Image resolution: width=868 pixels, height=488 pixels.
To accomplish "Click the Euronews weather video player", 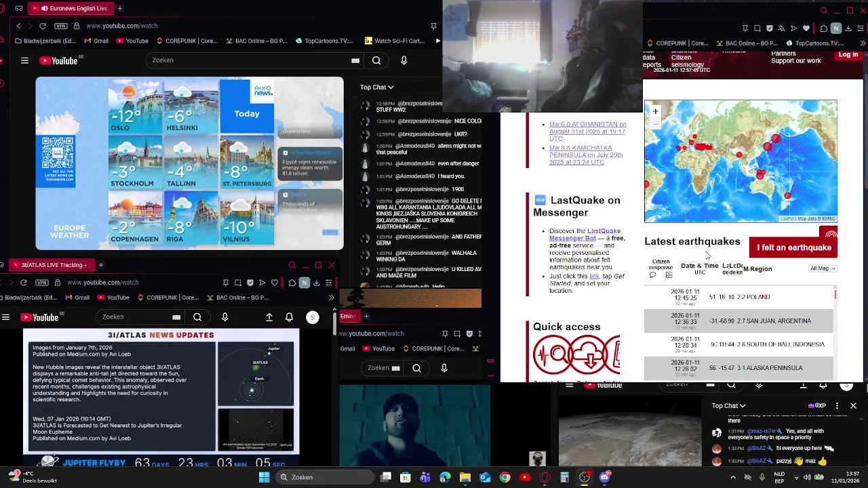I will point(190,163).
